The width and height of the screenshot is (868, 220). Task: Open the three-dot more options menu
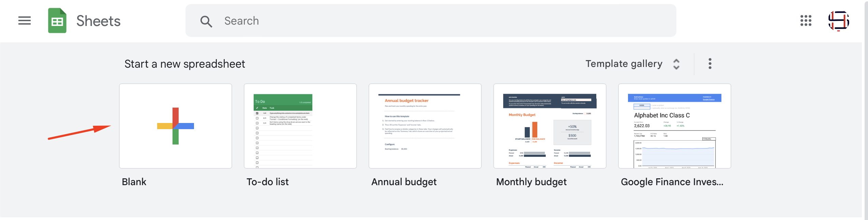710,64
